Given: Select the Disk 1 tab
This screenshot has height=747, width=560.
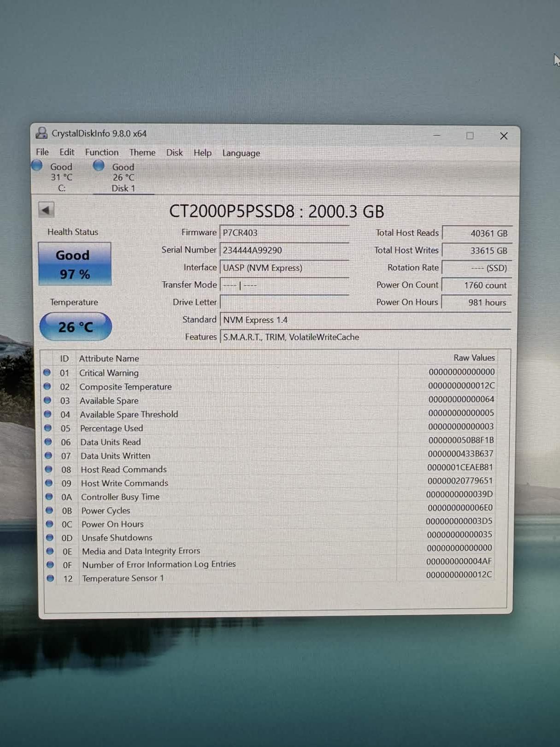Looking at the screenshot, I should (x=123, y=178).
